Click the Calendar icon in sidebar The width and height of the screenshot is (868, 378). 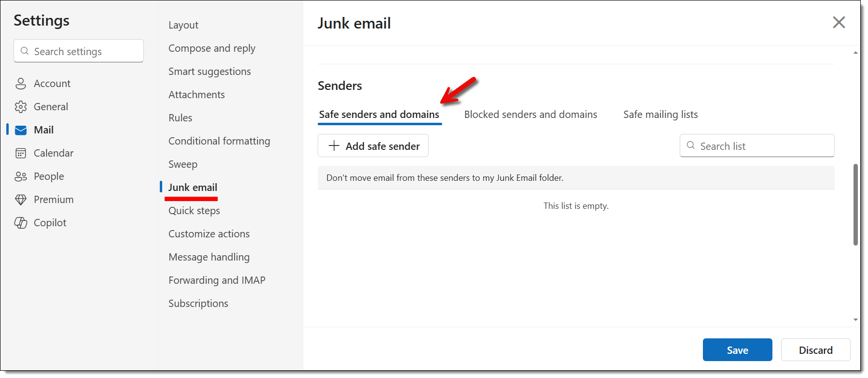point(21,153)
